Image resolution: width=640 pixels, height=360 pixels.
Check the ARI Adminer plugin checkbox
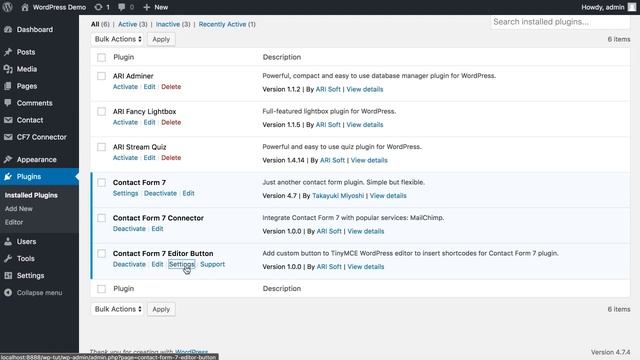click(x=101, y=76)
